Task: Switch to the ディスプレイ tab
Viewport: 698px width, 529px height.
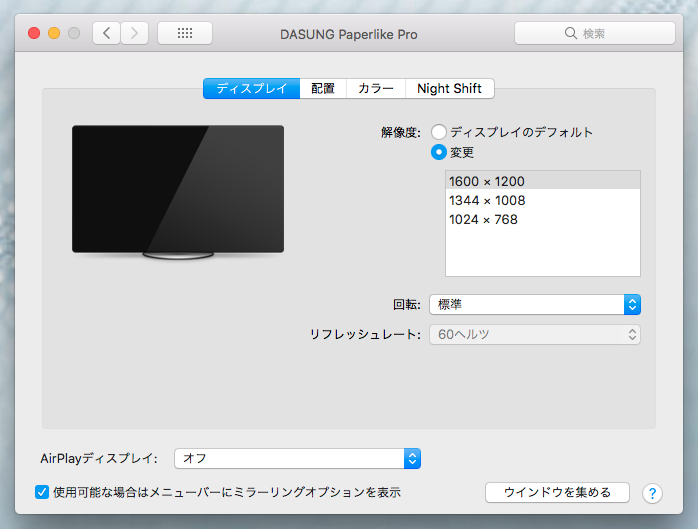Action: click(252, 88)
